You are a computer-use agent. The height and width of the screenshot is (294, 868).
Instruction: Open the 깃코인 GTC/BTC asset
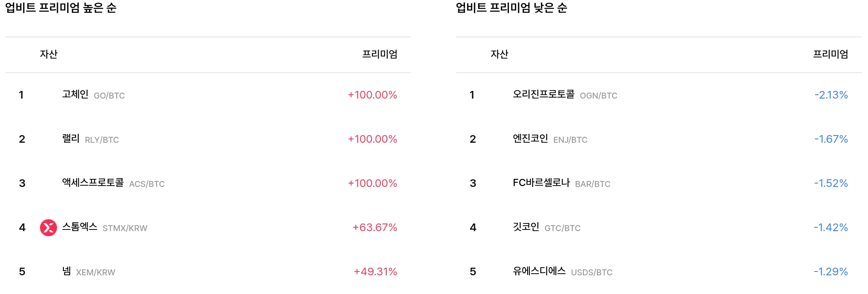coord(526,227)
